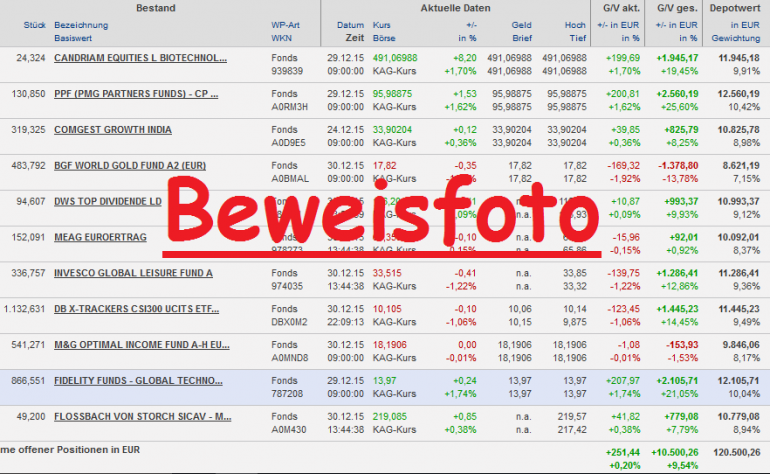Screen dimensions: 770x474
Task: Select Depotwert 12.560,19
Action: [739, 94]
